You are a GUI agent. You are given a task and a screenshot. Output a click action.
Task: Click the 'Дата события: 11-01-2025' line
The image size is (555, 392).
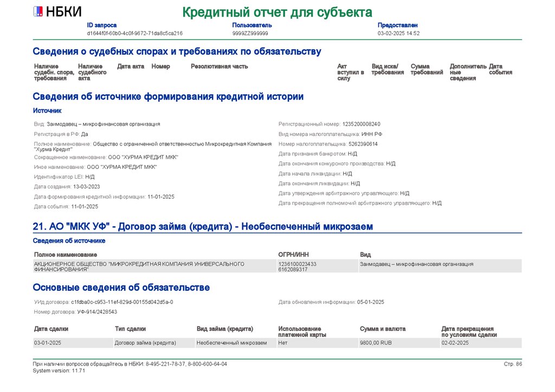[x=66, y=206]
